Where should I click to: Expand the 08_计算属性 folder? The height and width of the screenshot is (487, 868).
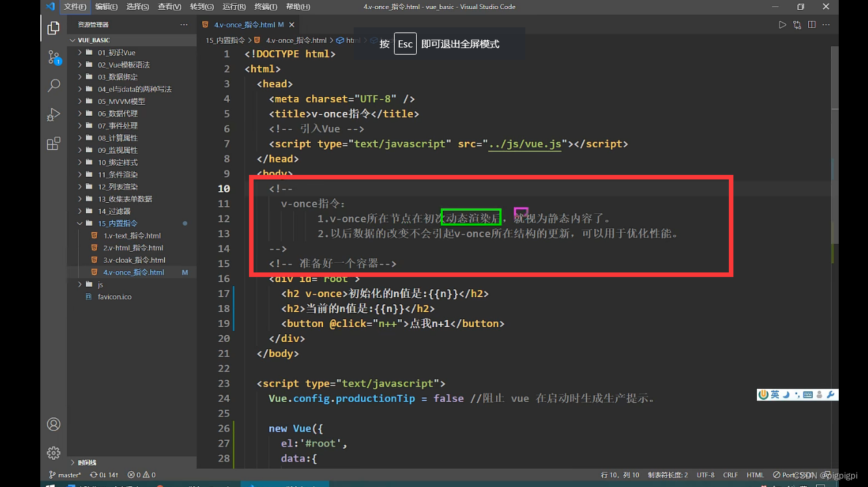coord(131,138)
